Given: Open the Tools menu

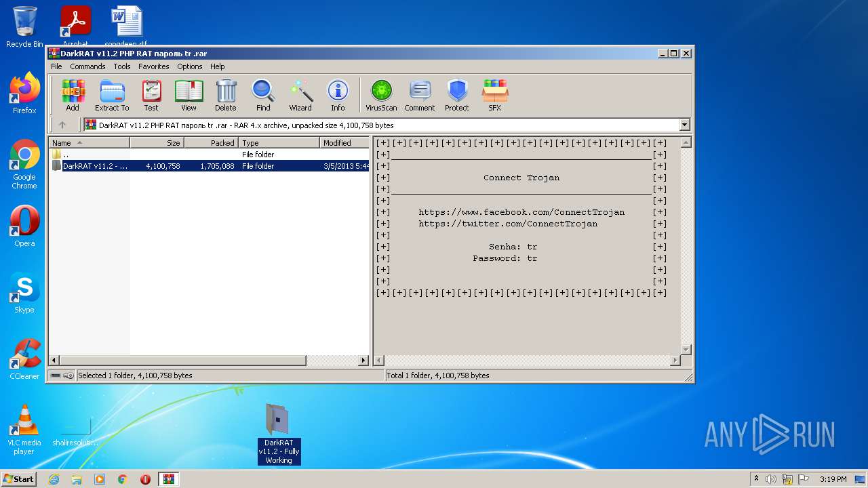Looking at the screenshot, I should point(122,66).
